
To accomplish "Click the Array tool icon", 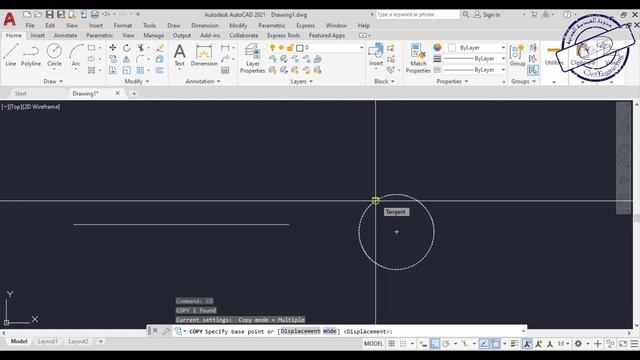I will click(141, 71).
